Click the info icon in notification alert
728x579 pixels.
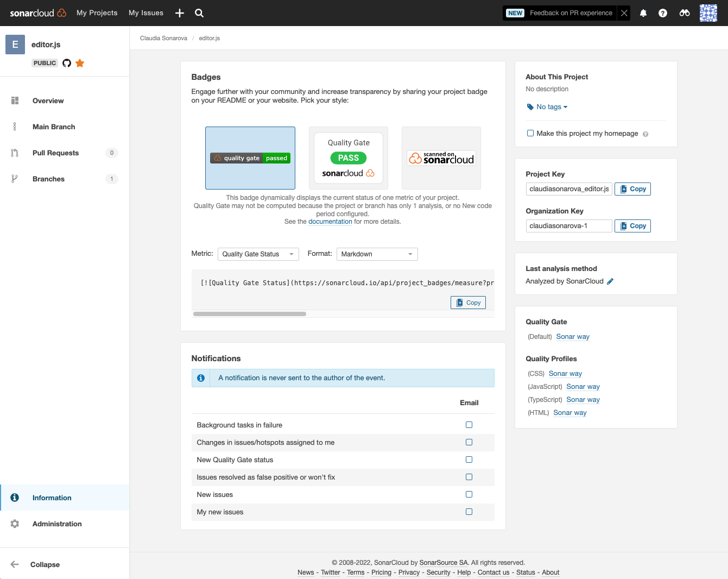(x=201, y=378)
